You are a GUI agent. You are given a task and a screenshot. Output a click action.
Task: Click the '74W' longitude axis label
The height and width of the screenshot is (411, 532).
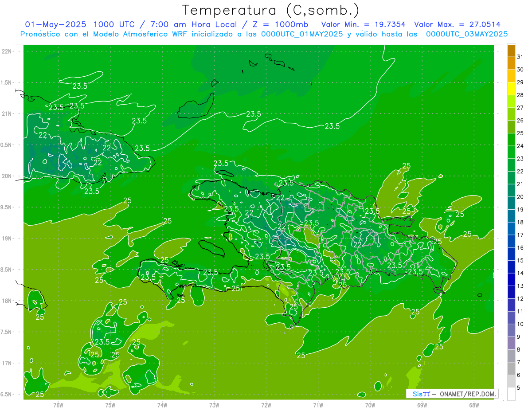click(162, 405)
